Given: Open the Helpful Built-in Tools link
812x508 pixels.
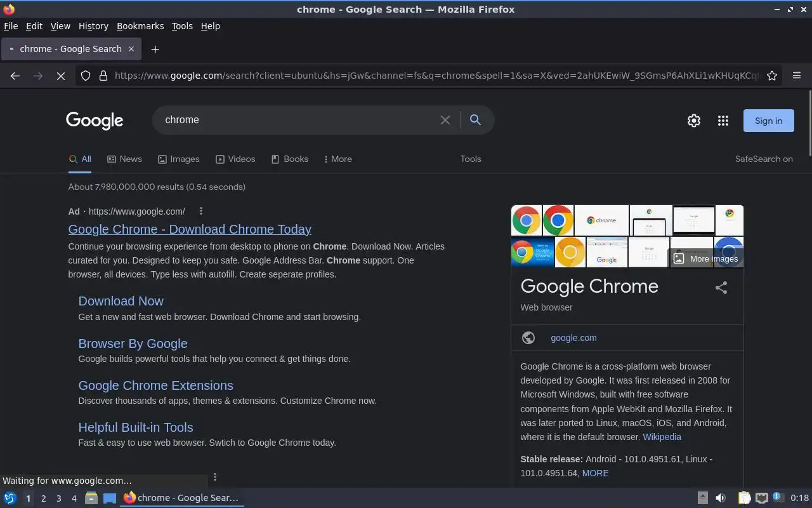Looking at the screenshot, I should pyautogui.click(x=136, y=427).
